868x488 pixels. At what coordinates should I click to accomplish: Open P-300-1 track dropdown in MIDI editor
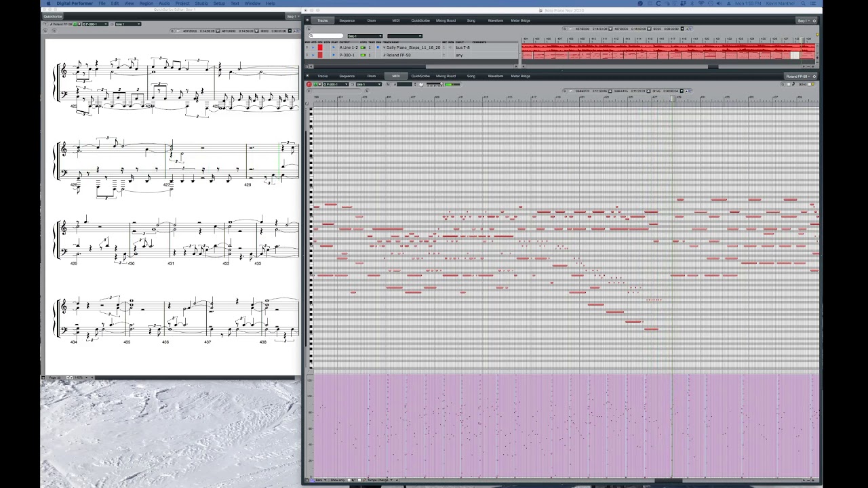click(336, 84)
